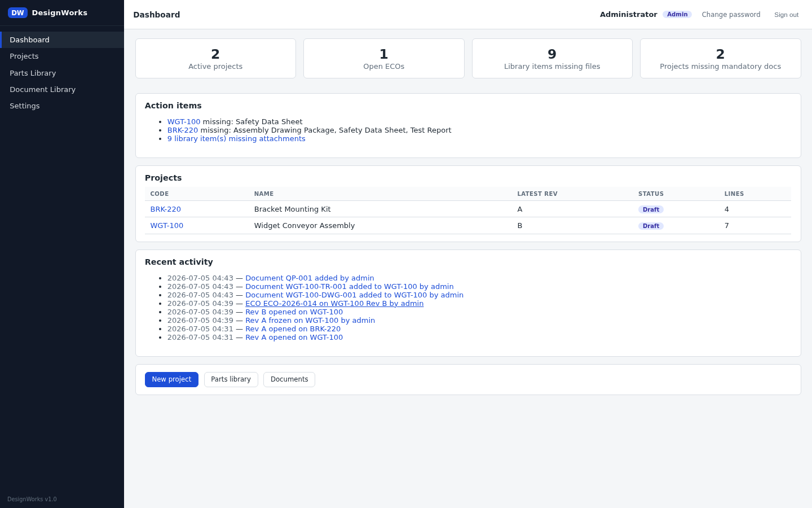Click Projects missing mandatory docs card
The width and height of the screenshot is (812, 508).
[x=721, y=59]
